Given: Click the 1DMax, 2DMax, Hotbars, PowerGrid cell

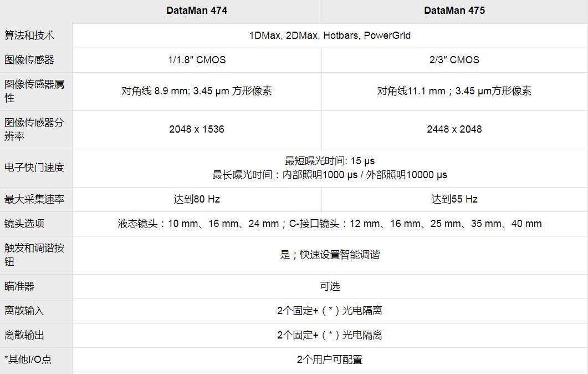Looking at the screenshot, I should click(x=330, y=35).
